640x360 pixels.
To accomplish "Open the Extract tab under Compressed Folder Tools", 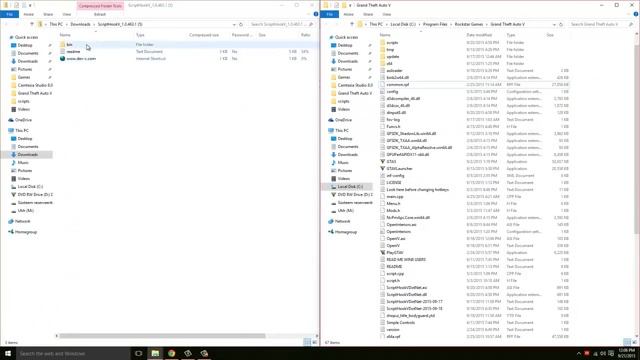I will 100,14.
